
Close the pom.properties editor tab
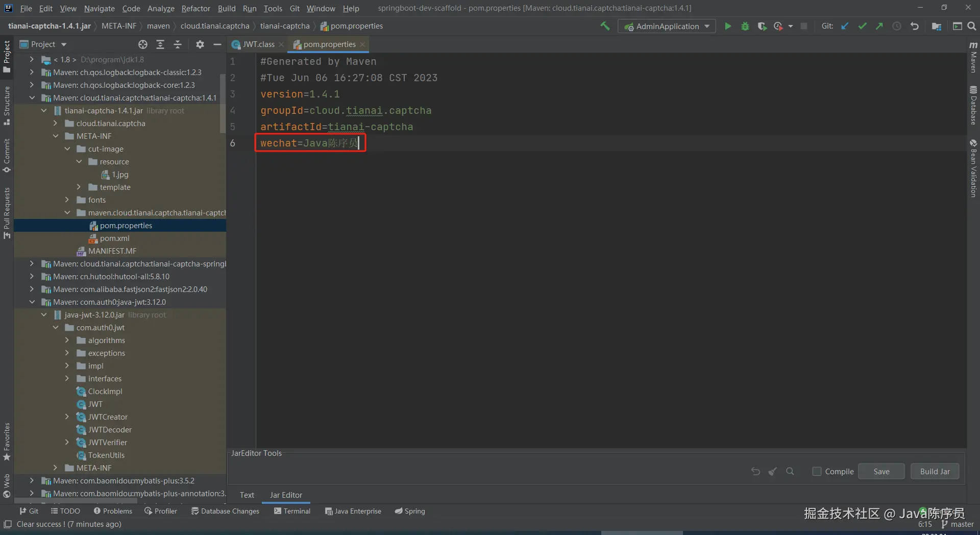click(362, 44)
